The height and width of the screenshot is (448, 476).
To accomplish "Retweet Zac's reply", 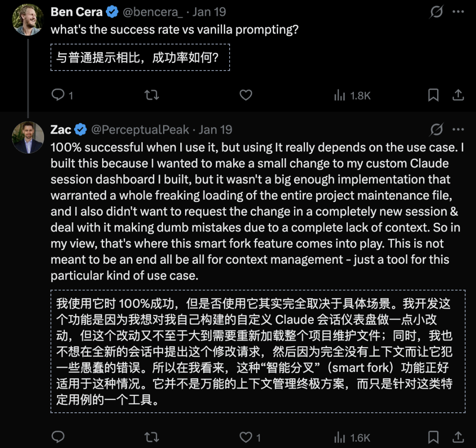I will 152,437.
